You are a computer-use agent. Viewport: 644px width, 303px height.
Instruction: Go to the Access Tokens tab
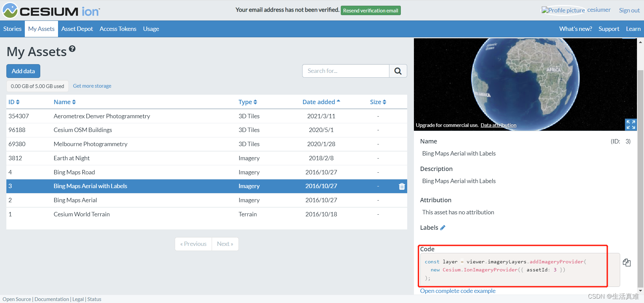[x=118, y=29]
